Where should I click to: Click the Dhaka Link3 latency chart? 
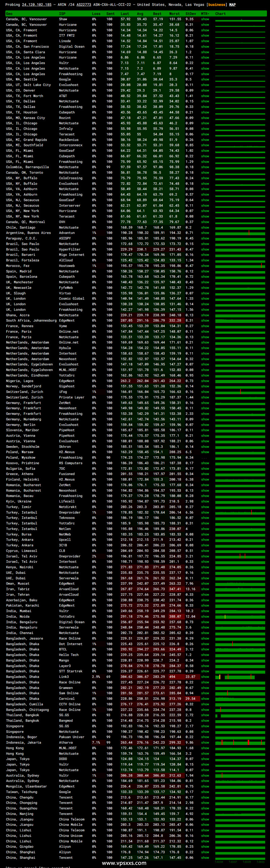[240, 677]
